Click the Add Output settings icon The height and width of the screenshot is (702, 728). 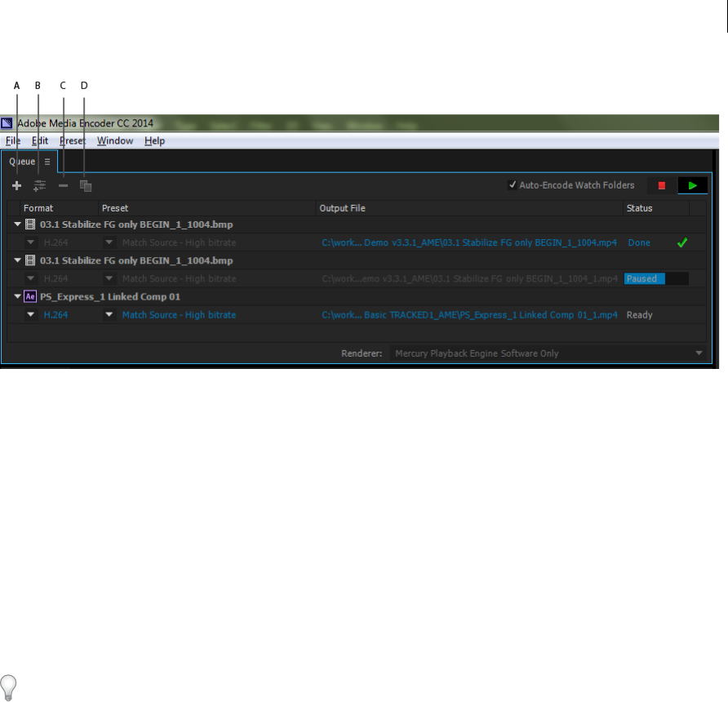(39, 186)
